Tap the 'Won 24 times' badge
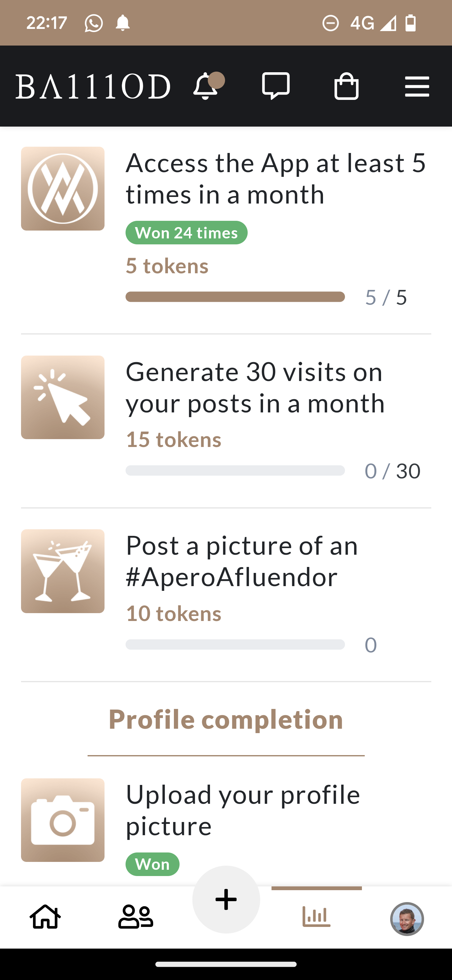This screenshot has height=980, width=452. (186, 232)
